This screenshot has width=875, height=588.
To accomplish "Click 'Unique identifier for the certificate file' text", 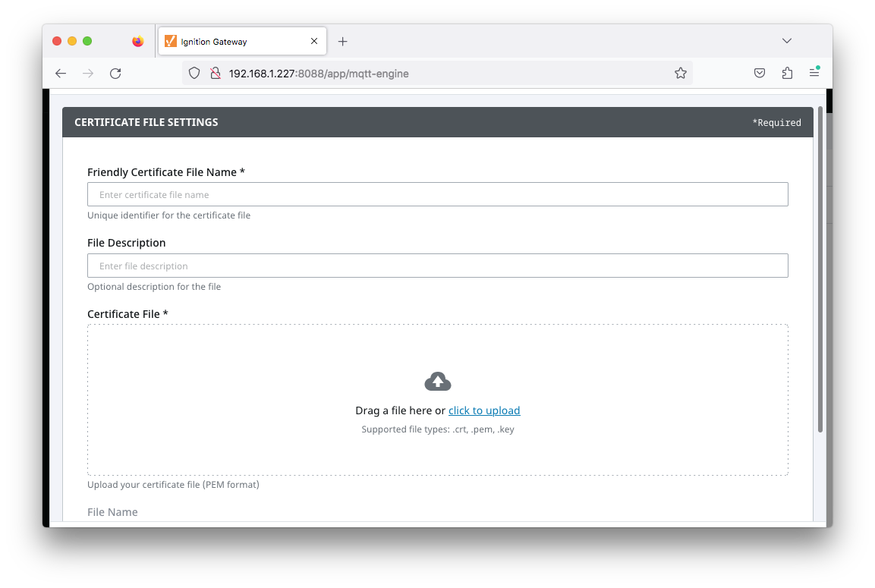I will (x=168, y=215).
